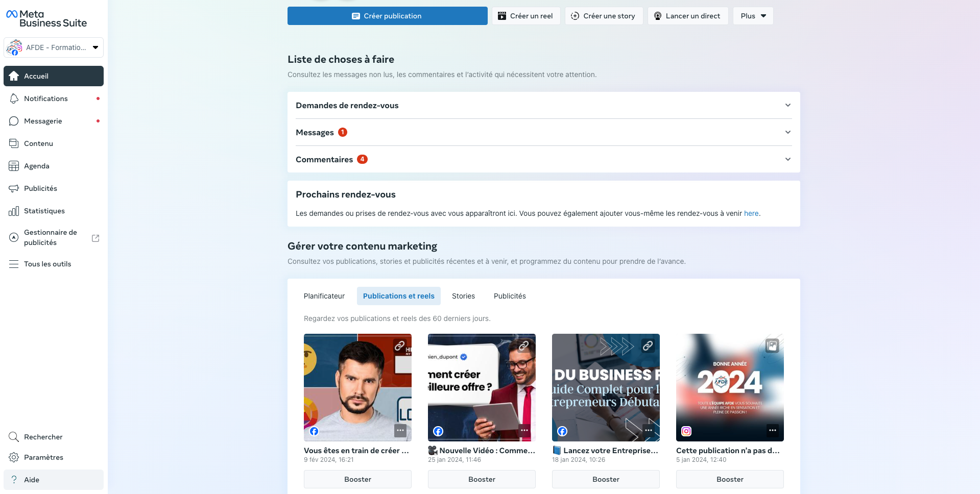Open Tous les outils menu icon
The height and width of the screenshot is (494, 980).
pyautogui.click(x=14, y=264)
